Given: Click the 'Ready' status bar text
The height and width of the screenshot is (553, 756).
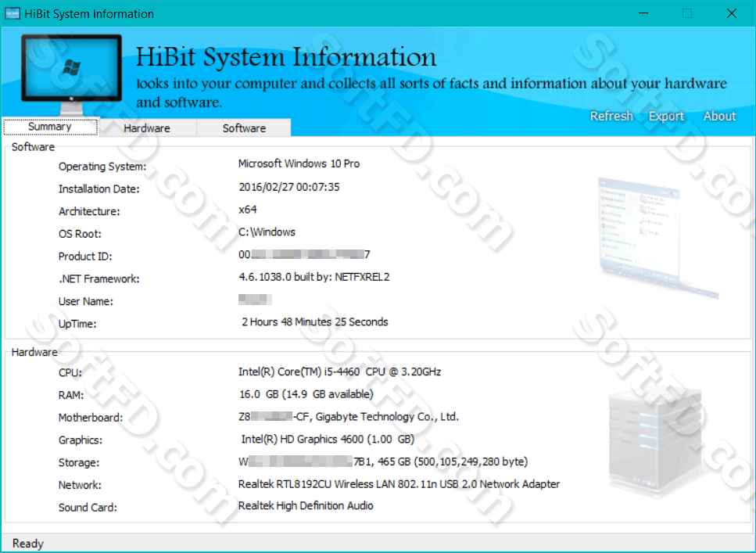Looking at the screenshot, I should coord(28,544).
